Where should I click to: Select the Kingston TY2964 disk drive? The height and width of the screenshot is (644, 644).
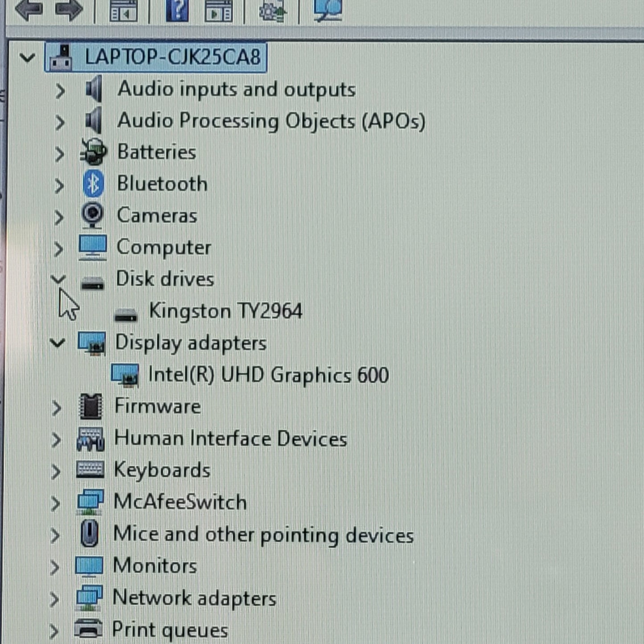225,311
